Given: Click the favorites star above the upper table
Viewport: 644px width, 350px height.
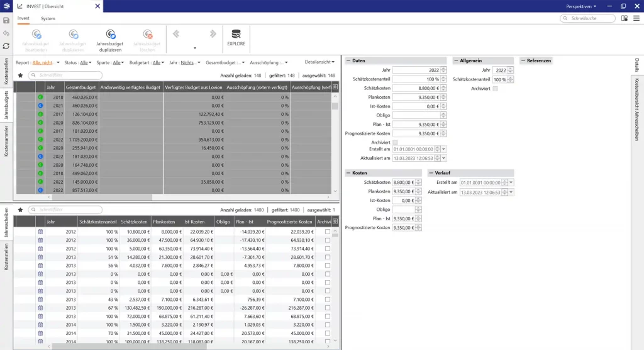Looking at the screenshot, I should [20, 76].
